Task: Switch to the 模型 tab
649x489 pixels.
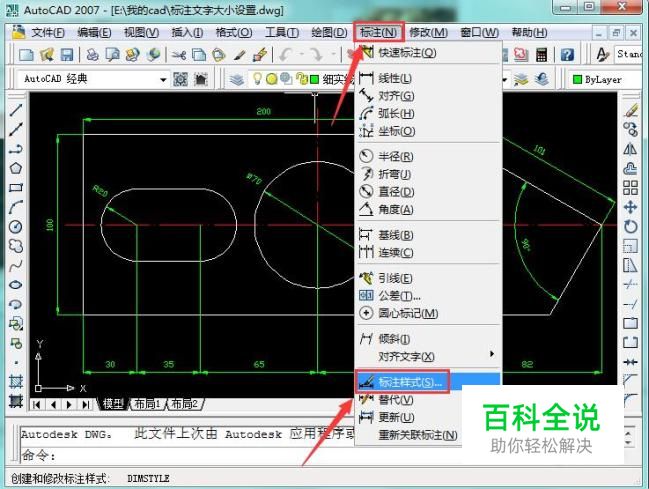Action: tap(113, 404)
